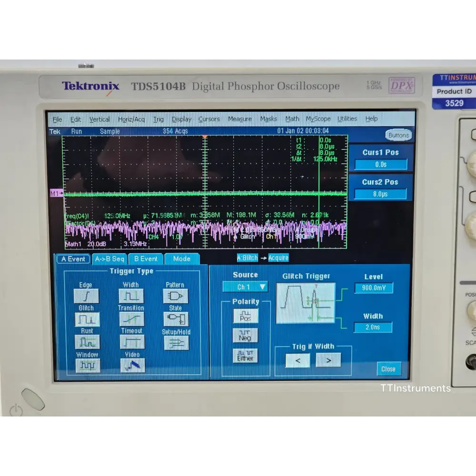Viewport: 476px width, 476px height.
Task: Select the Runt trigger type icon
Action: (x=87, y=342)
